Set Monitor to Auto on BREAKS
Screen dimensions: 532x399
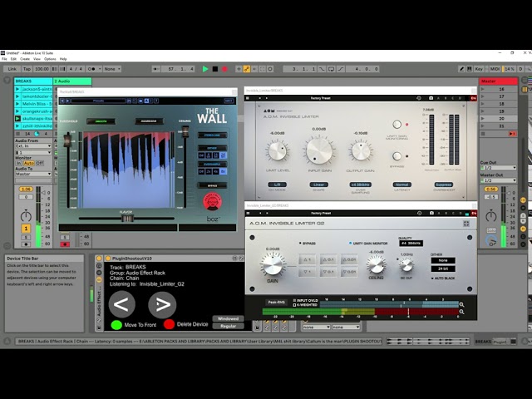tap(29, 163)
